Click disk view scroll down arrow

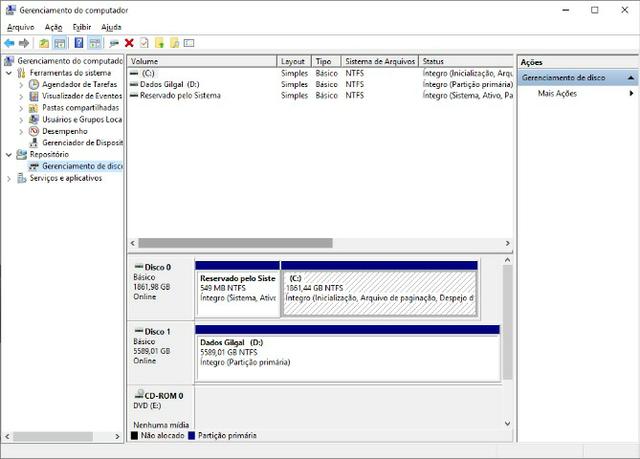(507, 424)
